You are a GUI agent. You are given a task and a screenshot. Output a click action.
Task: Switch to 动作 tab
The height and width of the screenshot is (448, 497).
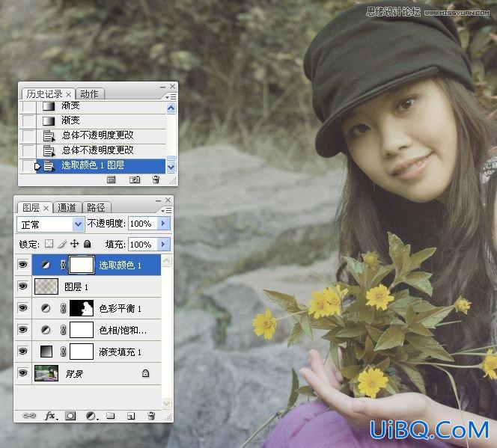(89, 94)
